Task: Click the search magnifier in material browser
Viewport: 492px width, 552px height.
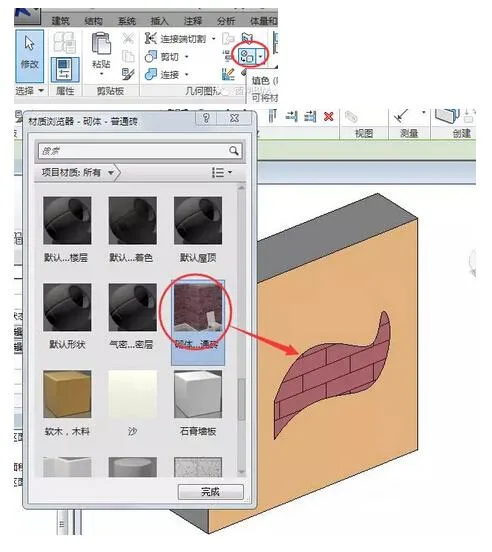Action: pyautogui.click(x=234, y=151)
